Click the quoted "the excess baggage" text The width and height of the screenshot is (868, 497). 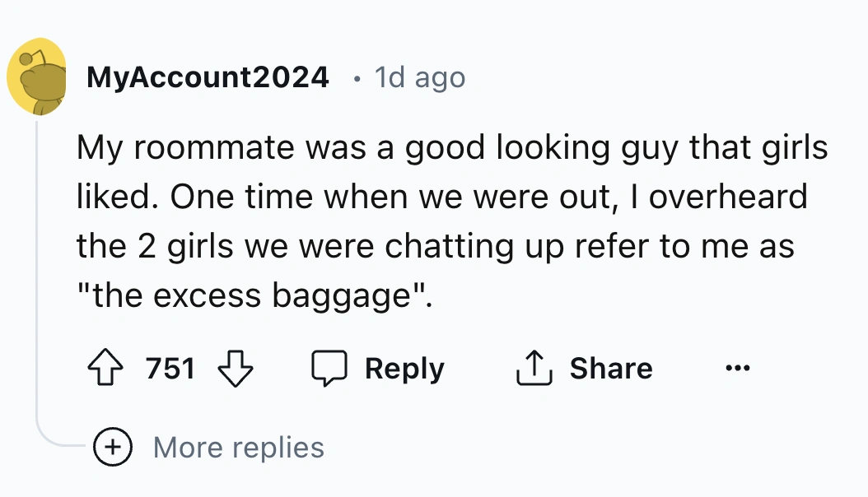click(x=254, y=294)
